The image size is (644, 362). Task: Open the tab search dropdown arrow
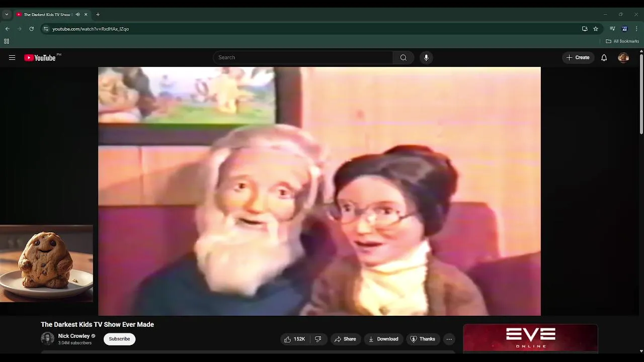pyautogui.click(x=7, y=15)
